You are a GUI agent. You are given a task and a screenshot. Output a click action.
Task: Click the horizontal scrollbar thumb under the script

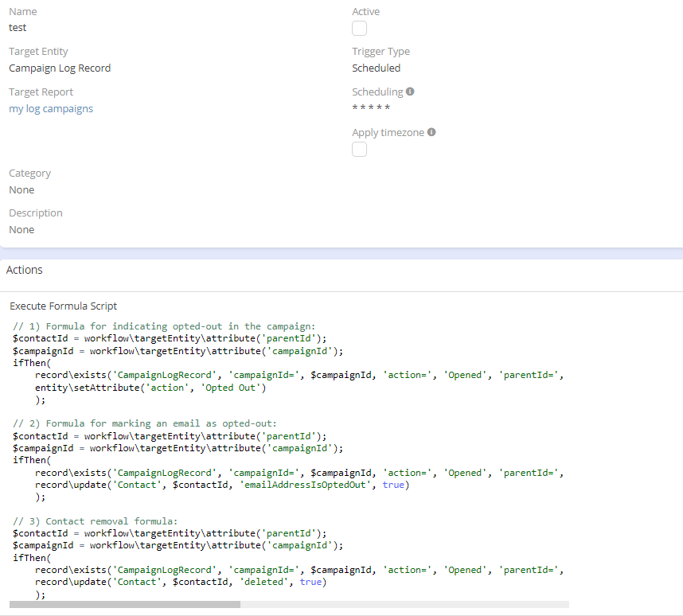point(124,604)
